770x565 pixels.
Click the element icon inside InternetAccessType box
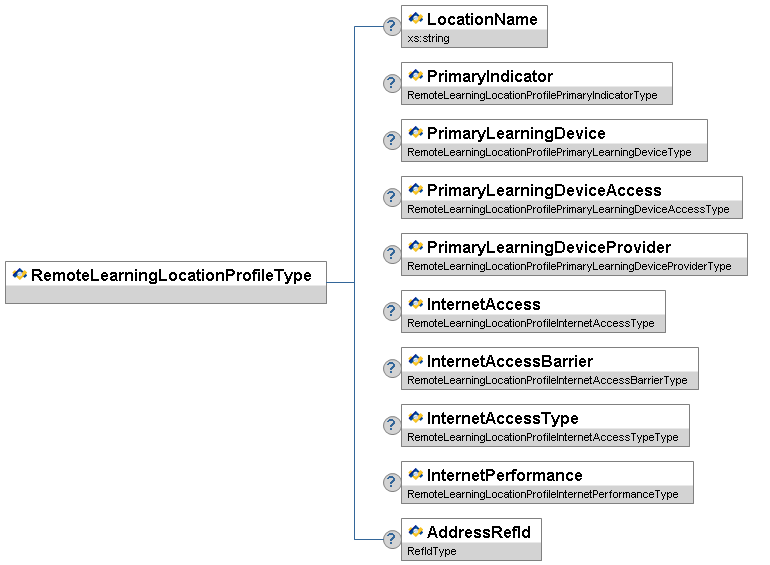tap(415, 418)
